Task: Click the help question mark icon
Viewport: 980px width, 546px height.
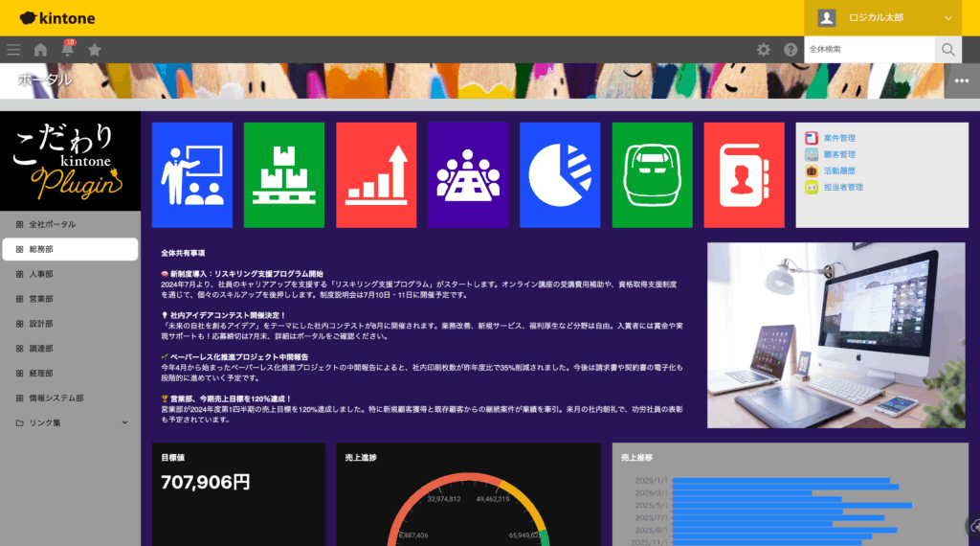Action: tap(791, 50)
